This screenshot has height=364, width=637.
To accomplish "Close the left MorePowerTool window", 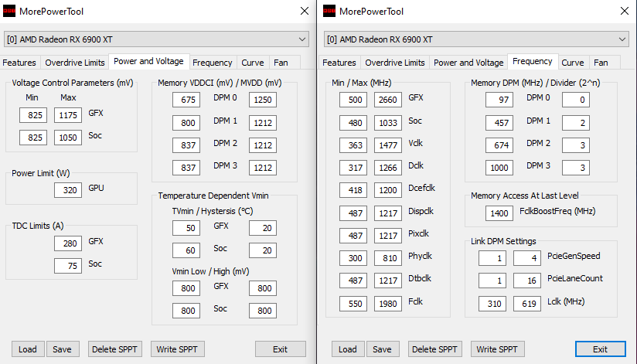I will 305,11.
